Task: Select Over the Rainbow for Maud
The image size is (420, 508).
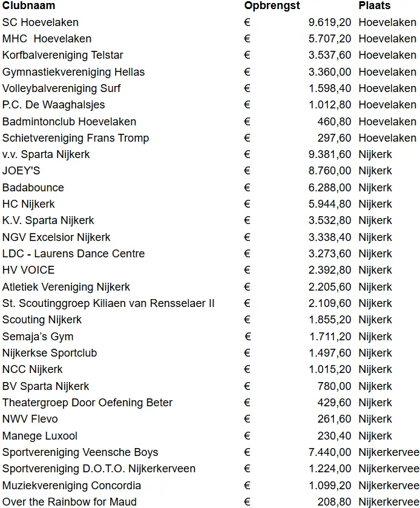Action: pyautogui.click(x=69, y=502)
